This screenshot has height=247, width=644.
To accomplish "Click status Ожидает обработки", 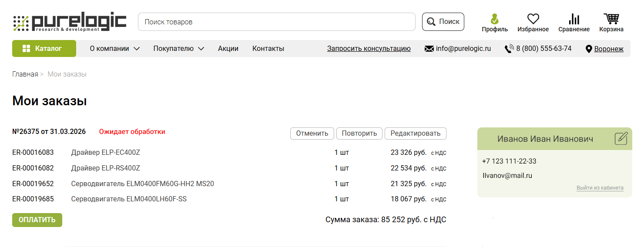I will click(132, 131).
